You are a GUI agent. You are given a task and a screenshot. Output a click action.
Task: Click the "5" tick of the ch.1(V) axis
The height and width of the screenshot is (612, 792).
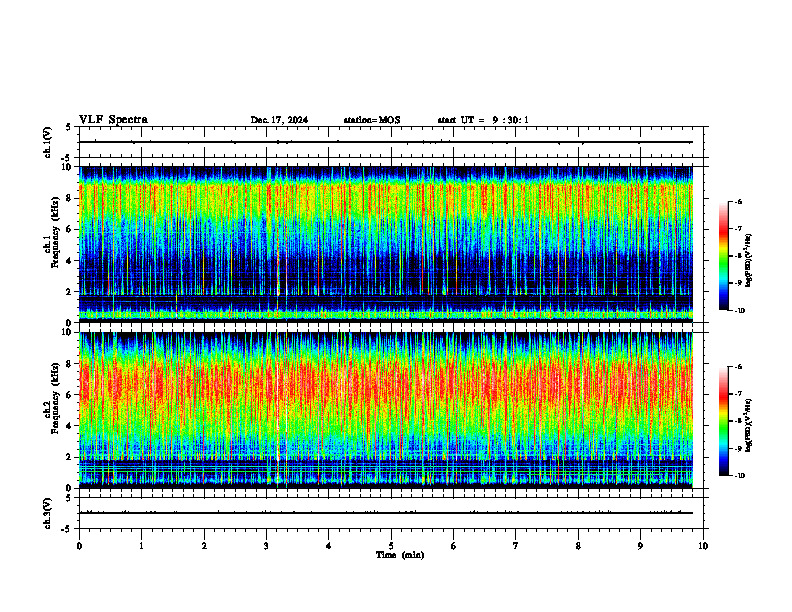tap(69, 127)
